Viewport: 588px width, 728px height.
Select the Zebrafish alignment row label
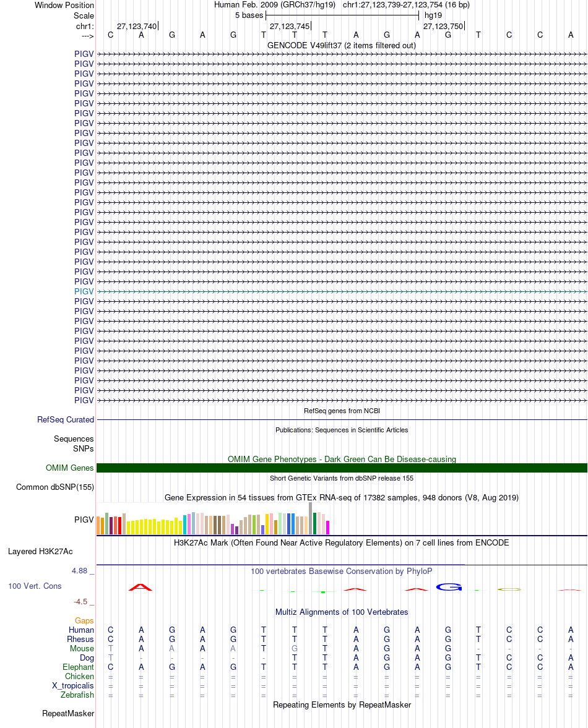77,695
